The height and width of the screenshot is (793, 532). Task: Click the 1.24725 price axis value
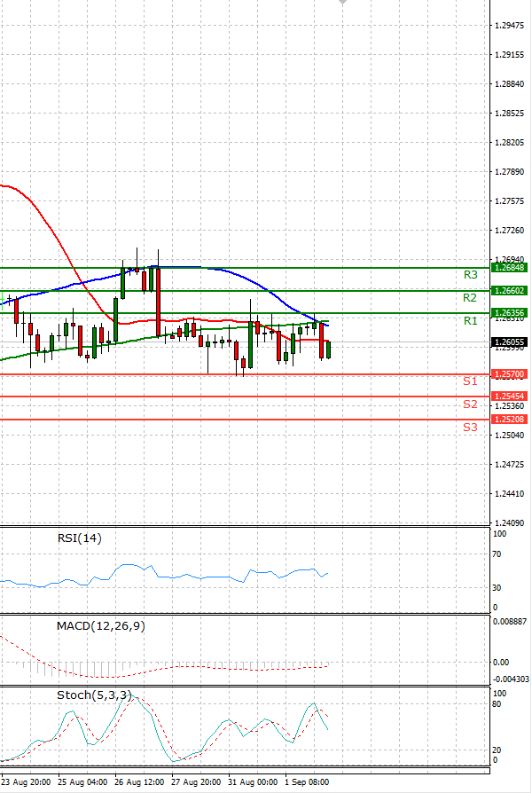pos(510,464)
